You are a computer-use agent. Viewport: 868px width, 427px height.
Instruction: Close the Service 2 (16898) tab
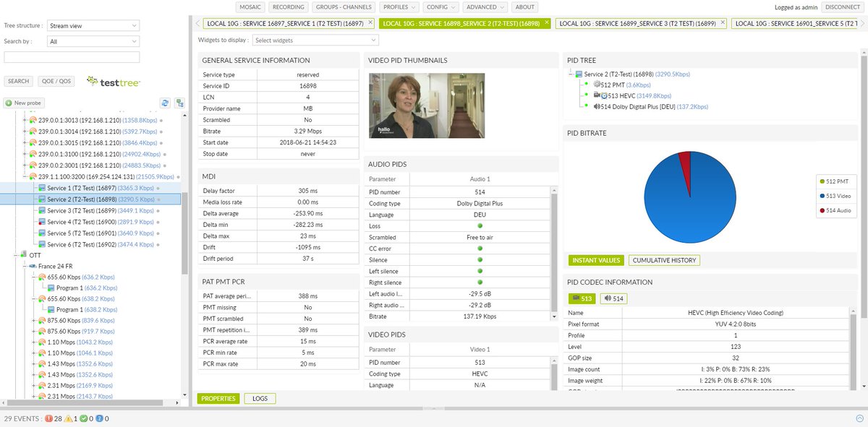(546, 22)
